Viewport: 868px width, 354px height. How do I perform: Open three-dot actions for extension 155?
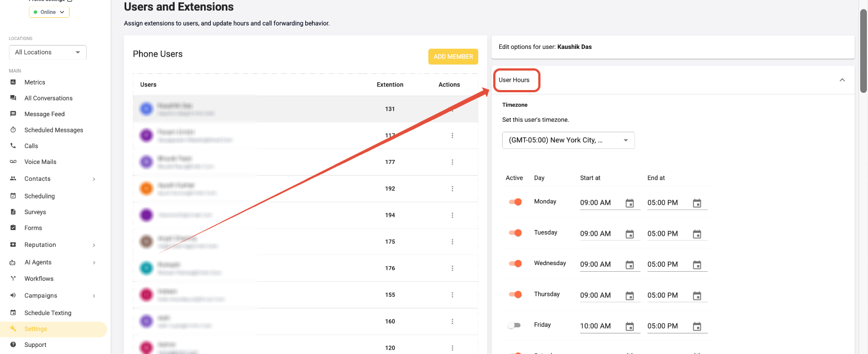tap(452, 295)
